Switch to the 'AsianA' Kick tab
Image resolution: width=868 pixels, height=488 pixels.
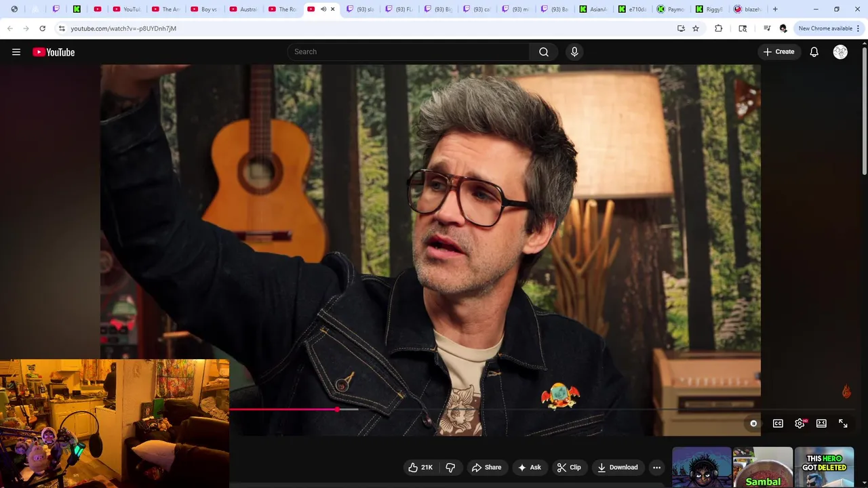pyautogui.click(x=594, y=9)
